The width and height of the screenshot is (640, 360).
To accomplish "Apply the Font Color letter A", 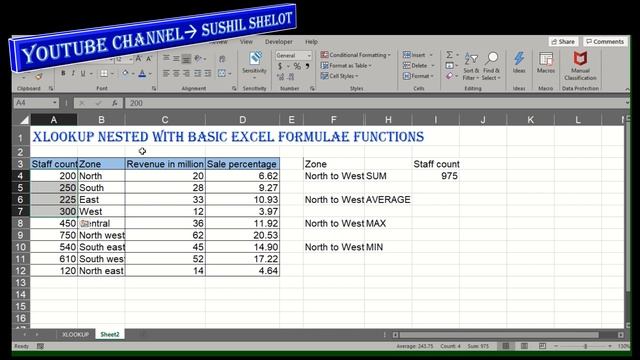I will click(142, 73).
